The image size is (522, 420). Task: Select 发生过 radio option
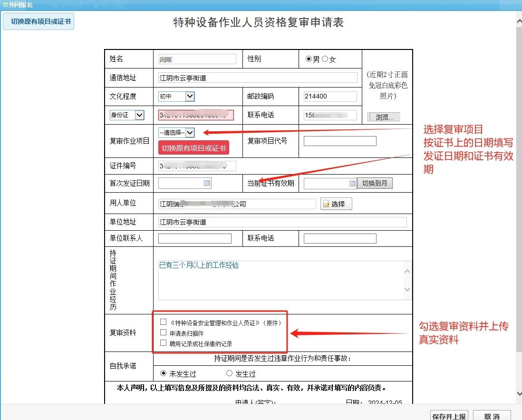229,373
